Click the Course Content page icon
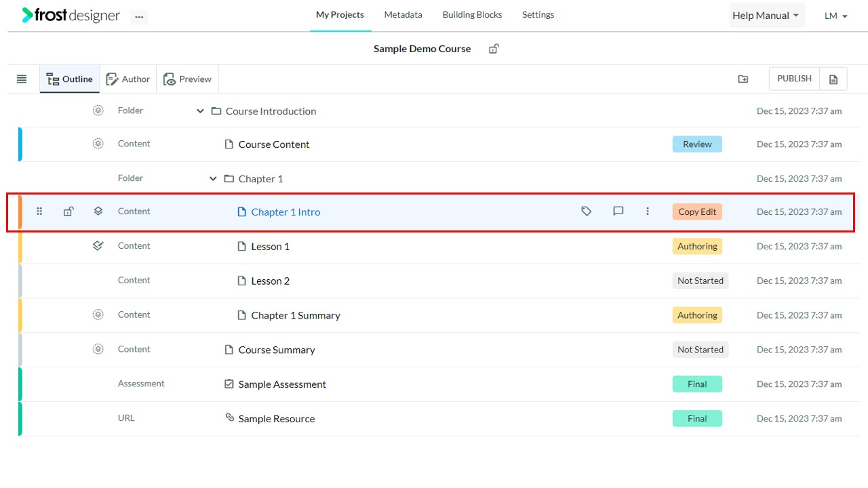This screenshot has width=868, height=488. pyautogui.click(x=229, y=144)
